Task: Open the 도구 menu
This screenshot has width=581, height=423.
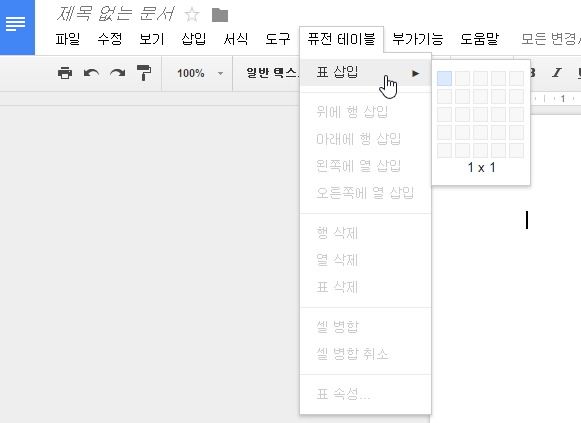Action: 278,39
